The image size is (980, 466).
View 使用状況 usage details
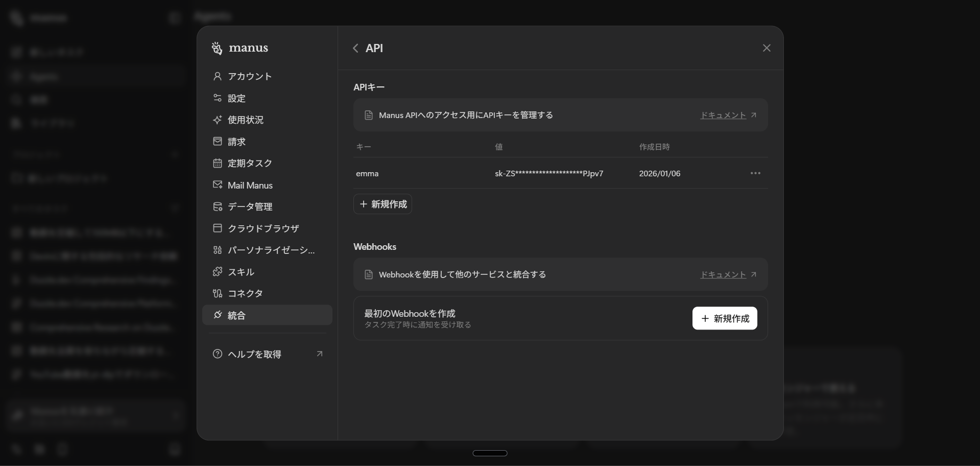[245, 120]
